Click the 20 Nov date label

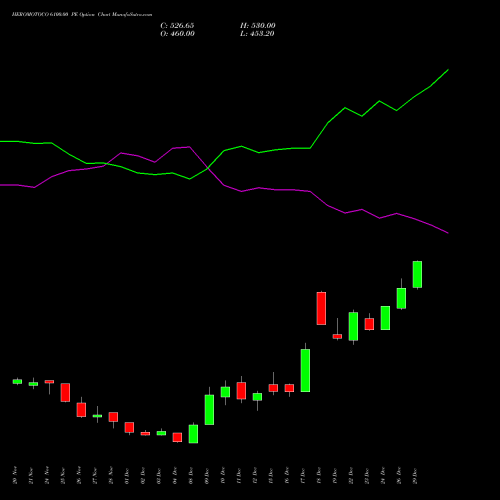click(15, 475)
